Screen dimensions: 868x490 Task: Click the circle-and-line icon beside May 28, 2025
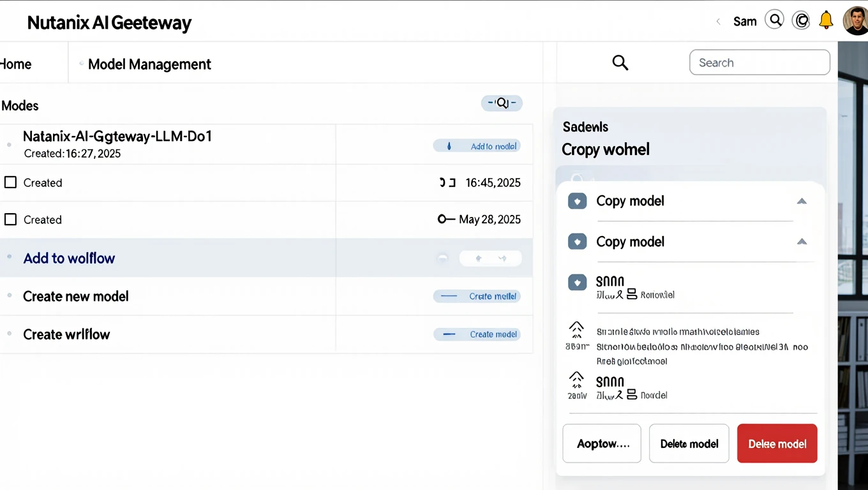446,219
